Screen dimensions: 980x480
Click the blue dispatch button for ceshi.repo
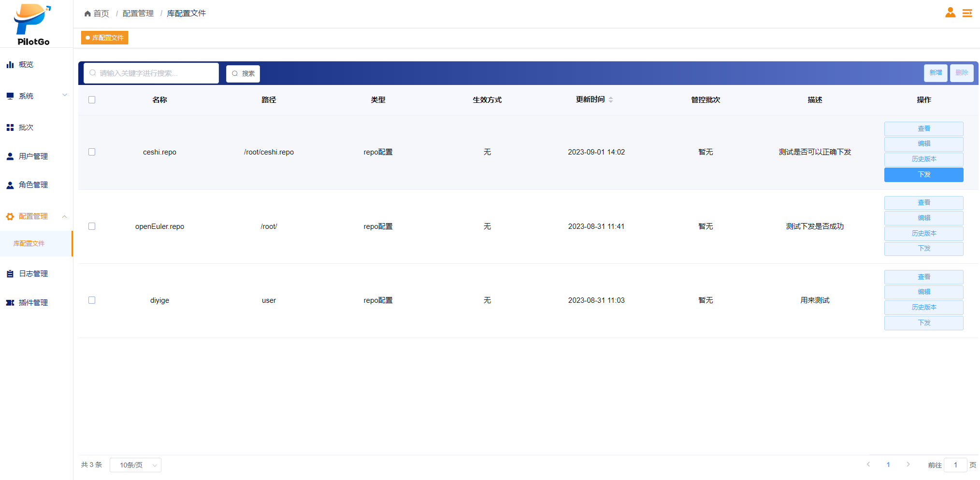tap(923, 175)
